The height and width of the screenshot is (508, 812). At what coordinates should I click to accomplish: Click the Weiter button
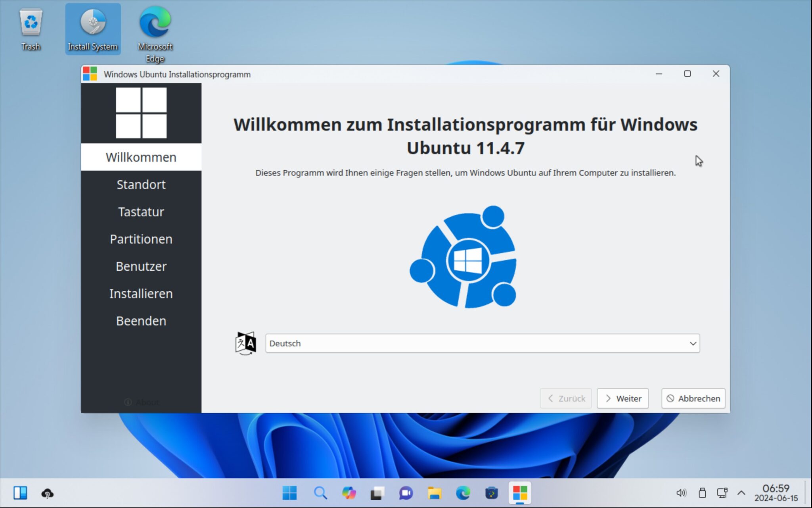pos(622,398)
